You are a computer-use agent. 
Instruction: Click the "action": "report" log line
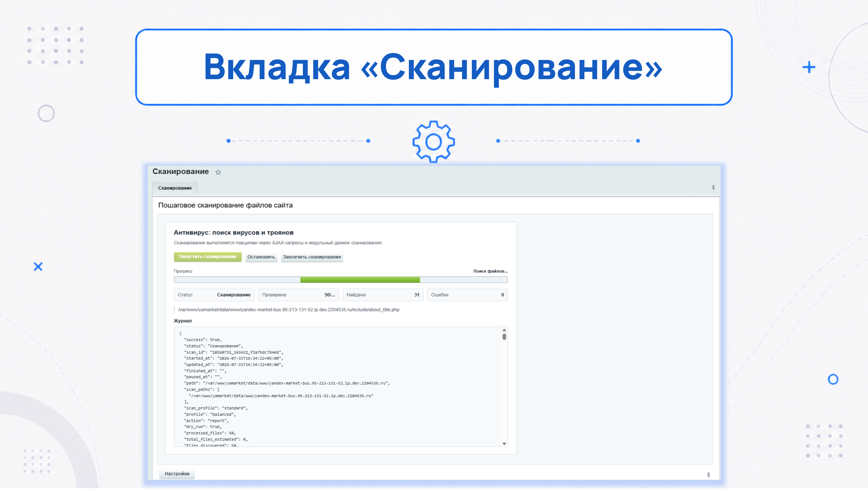tap(207, 421)
